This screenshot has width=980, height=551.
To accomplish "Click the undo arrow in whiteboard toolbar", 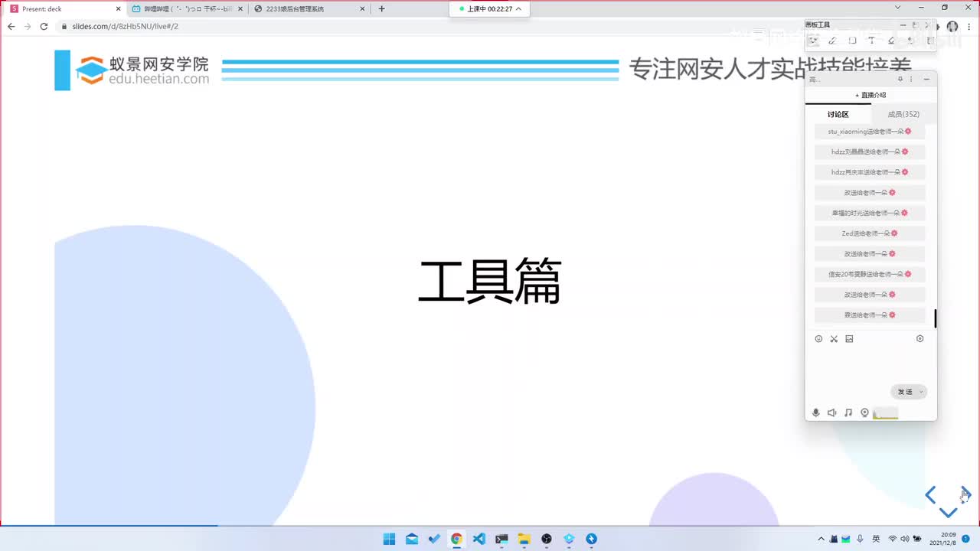I will (910, 41).
